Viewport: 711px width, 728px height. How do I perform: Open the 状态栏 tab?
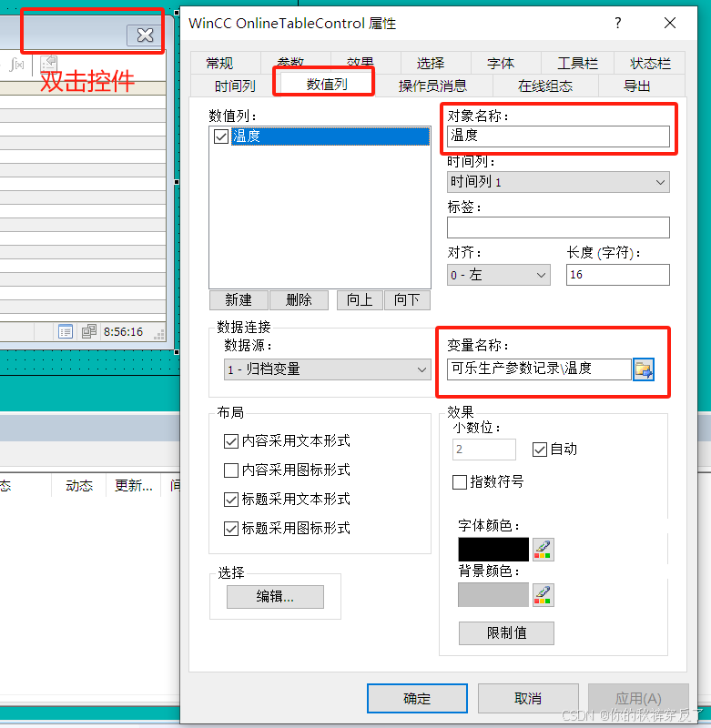[x=650, y=63]
